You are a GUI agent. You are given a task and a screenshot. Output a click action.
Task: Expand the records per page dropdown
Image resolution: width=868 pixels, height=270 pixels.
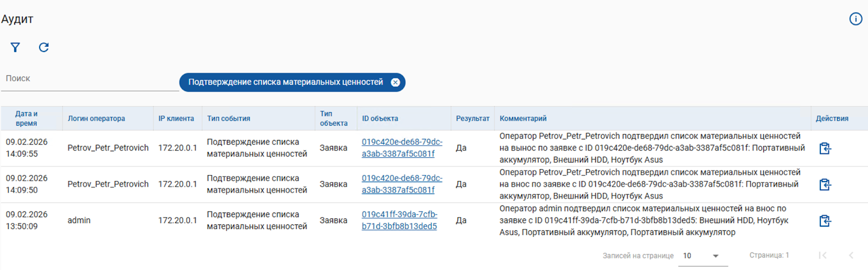click(715, 256)
